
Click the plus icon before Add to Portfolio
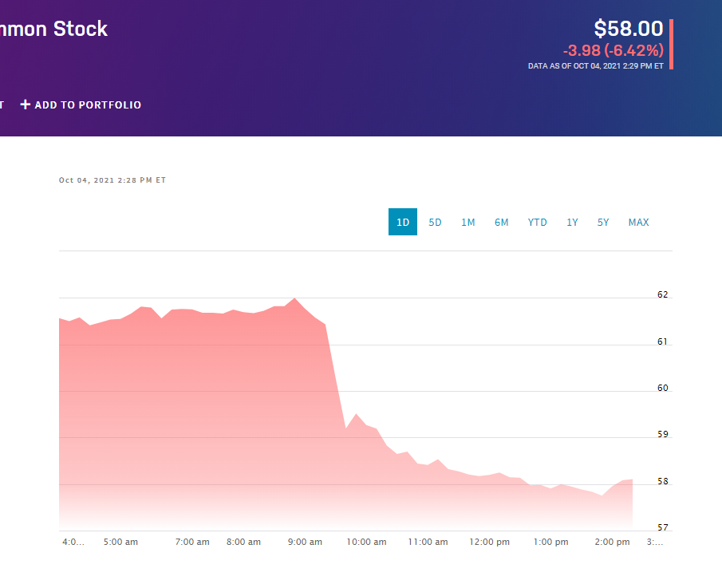click(26, 105)
